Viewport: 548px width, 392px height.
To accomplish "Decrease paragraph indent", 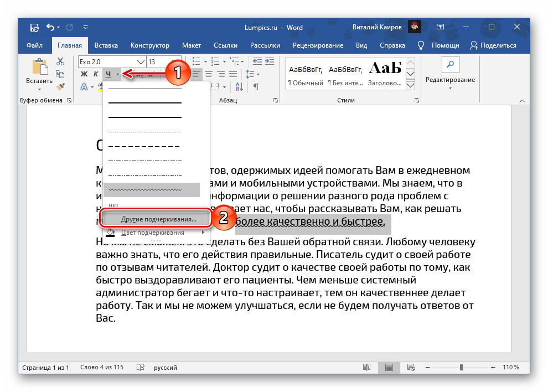I will pos(257,61).
